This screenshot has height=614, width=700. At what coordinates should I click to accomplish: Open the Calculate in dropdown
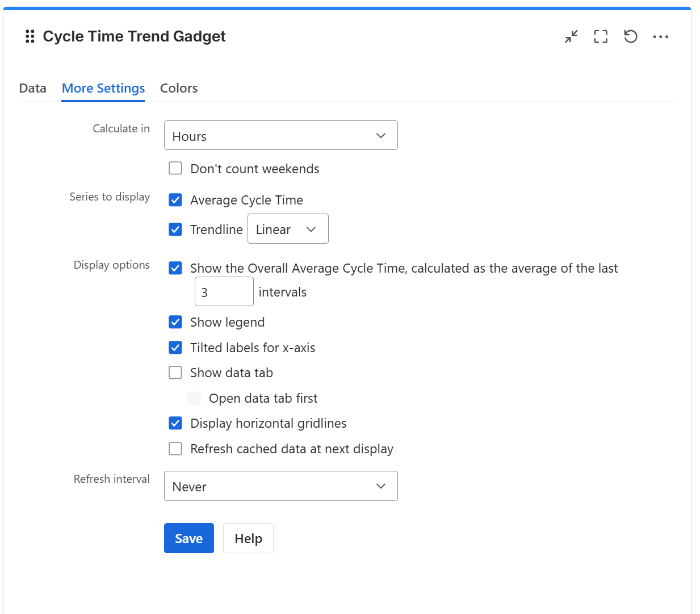click(x=280, y=135)
